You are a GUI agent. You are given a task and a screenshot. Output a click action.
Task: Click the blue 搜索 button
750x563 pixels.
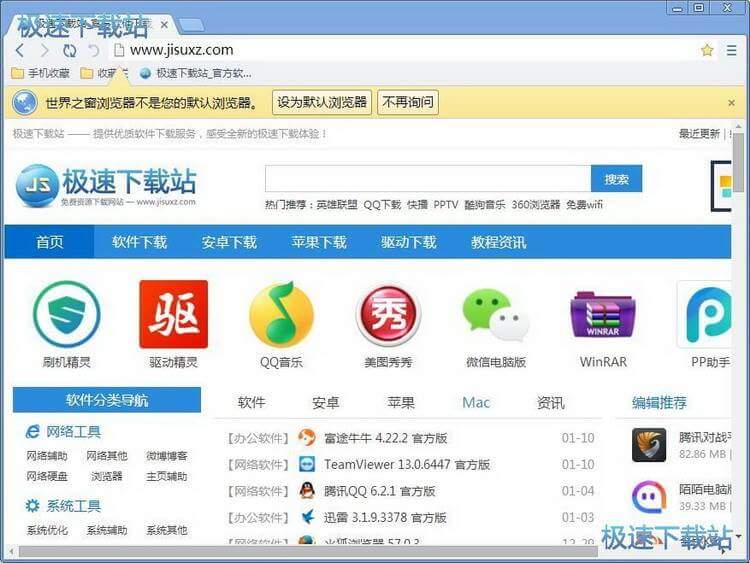tap(616, 179)
